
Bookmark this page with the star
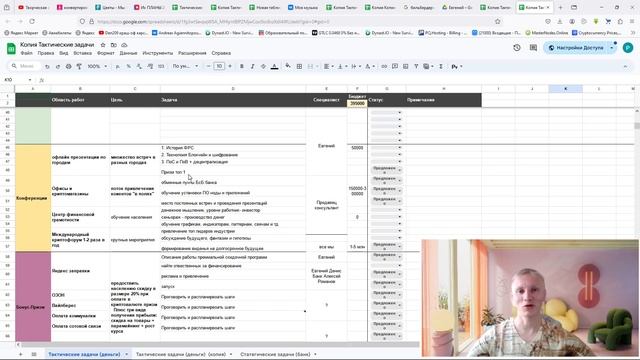pos(497,21)
